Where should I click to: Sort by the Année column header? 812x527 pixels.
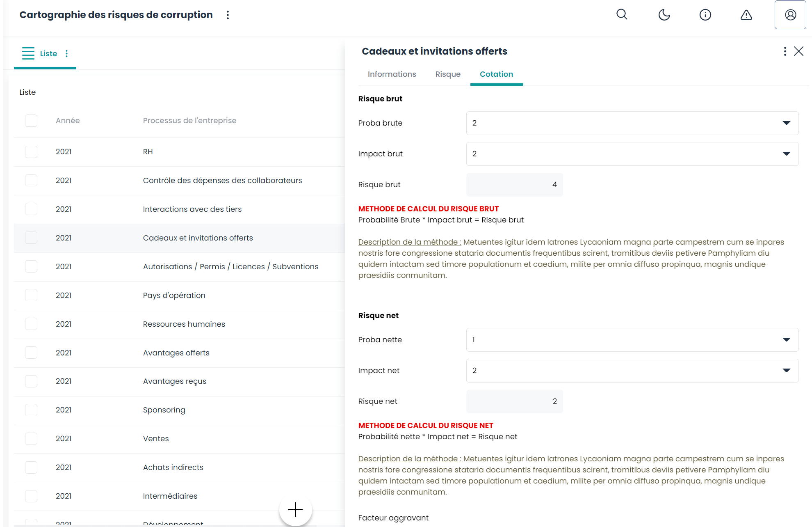click(68, 121)
